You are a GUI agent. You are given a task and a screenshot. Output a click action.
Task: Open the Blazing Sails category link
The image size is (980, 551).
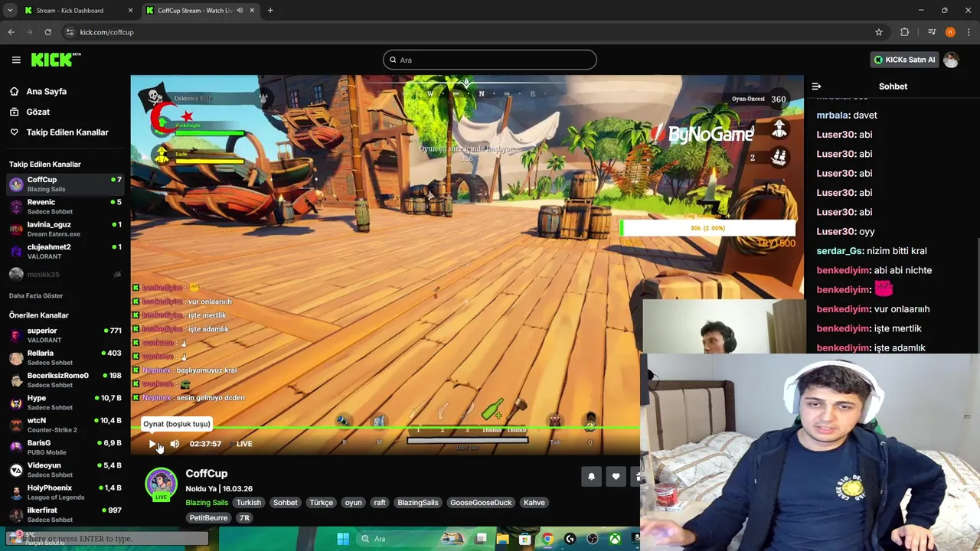207,503
